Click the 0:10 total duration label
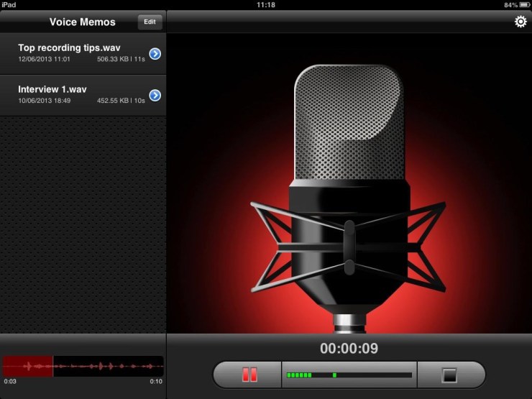Screen dimensions: 532x399 click(x=156, y=382)
